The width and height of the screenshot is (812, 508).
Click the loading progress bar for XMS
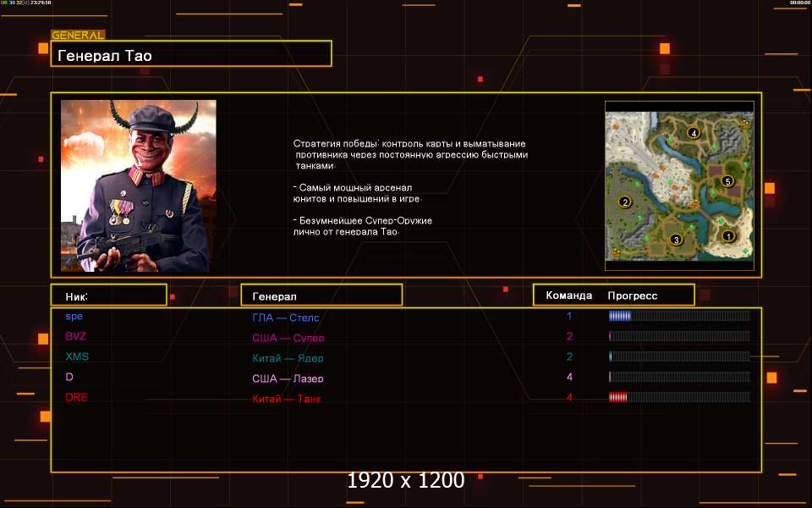click(x=679, y=356)
